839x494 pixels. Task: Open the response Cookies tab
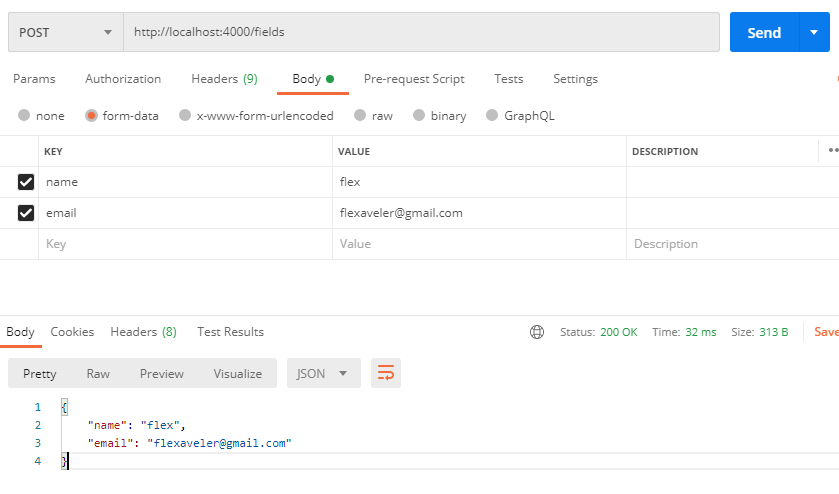(x=72, y=332)
